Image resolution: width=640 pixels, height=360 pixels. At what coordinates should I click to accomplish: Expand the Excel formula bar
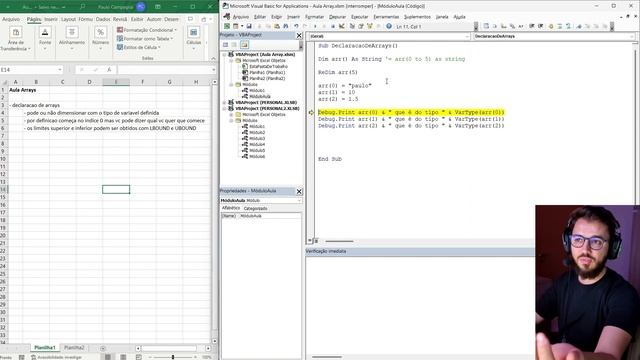213,70
